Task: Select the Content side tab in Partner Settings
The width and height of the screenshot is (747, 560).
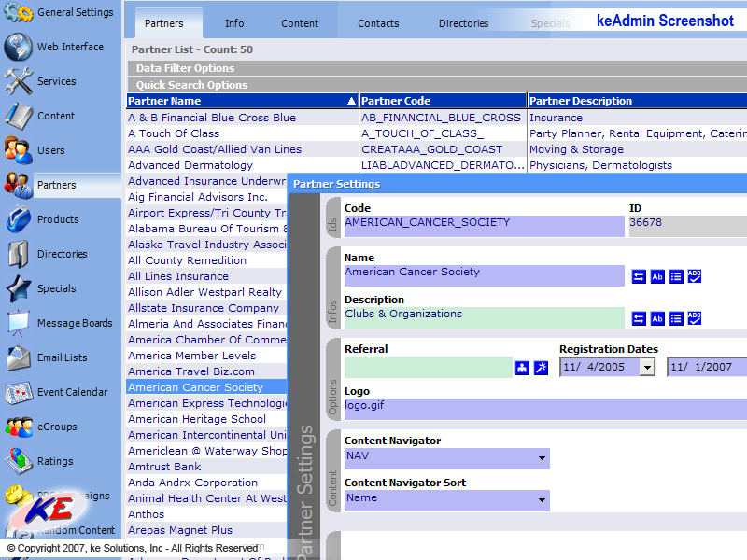Action: pos(332,471)
